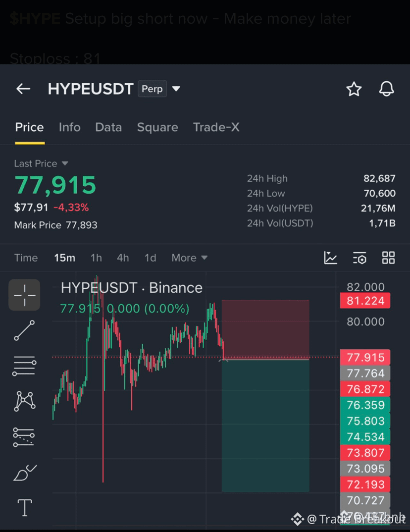Switch to the Info tab
Screen dimensions: 410x532
tap(69, 127)
